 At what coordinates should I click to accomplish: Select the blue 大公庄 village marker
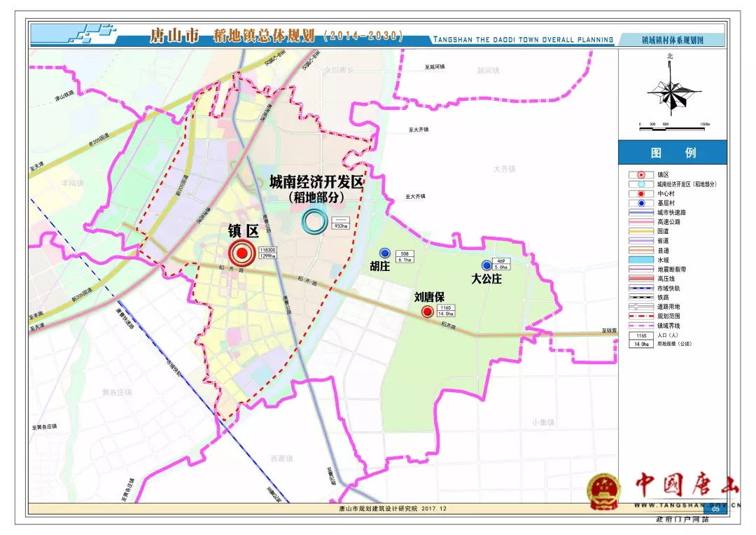click(x=486, y=265)
